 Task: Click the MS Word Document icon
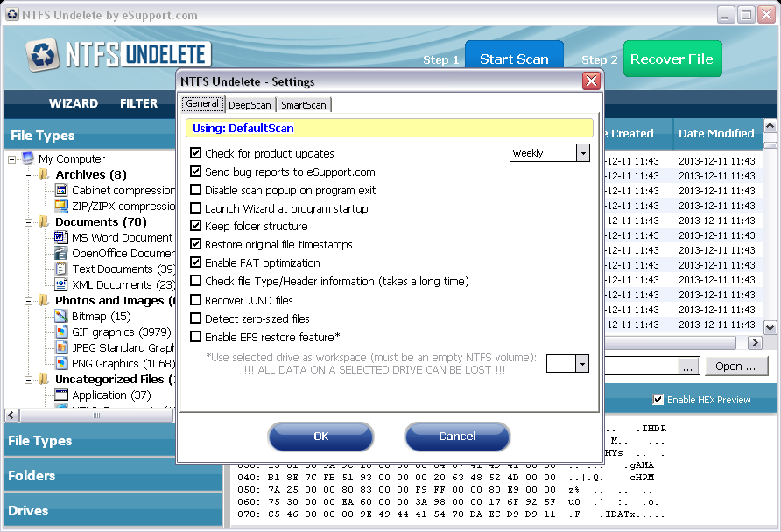point(61,237)
